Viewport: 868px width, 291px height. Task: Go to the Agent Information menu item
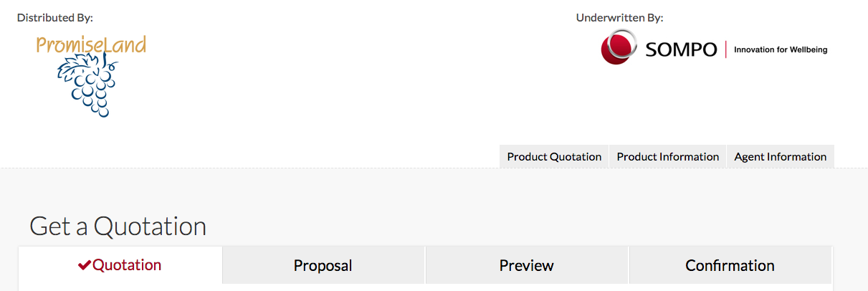pyautogui.click(x=780, y=157)
